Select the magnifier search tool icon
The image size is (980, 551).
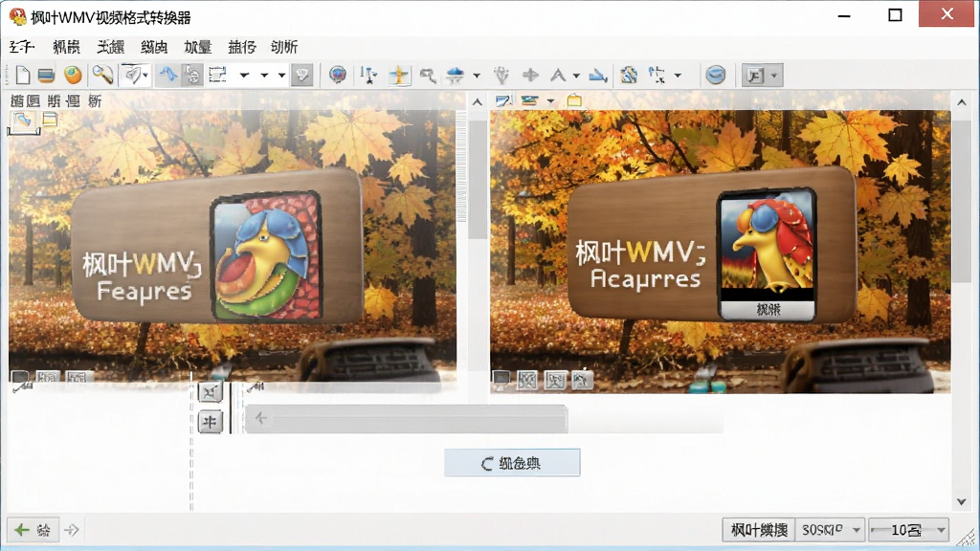tap(101, 75)
